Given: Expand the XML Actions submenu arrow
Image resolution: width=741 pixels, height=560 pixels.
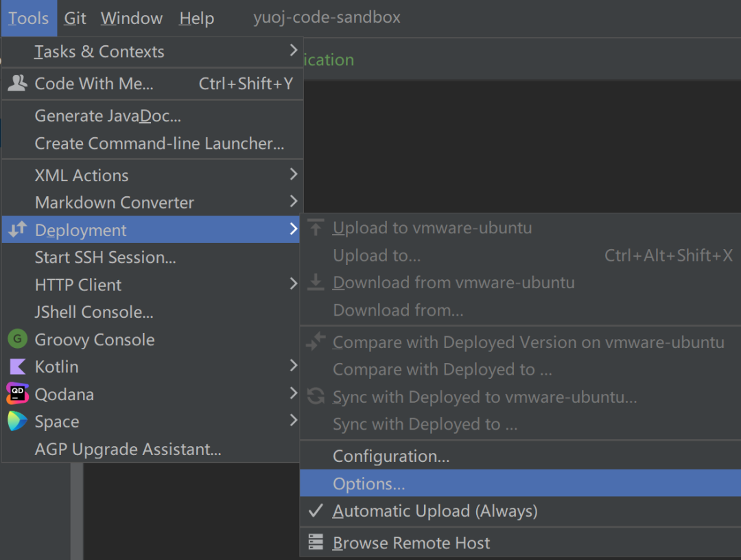Looking at the screenshot, I should (x=294, y=174).
